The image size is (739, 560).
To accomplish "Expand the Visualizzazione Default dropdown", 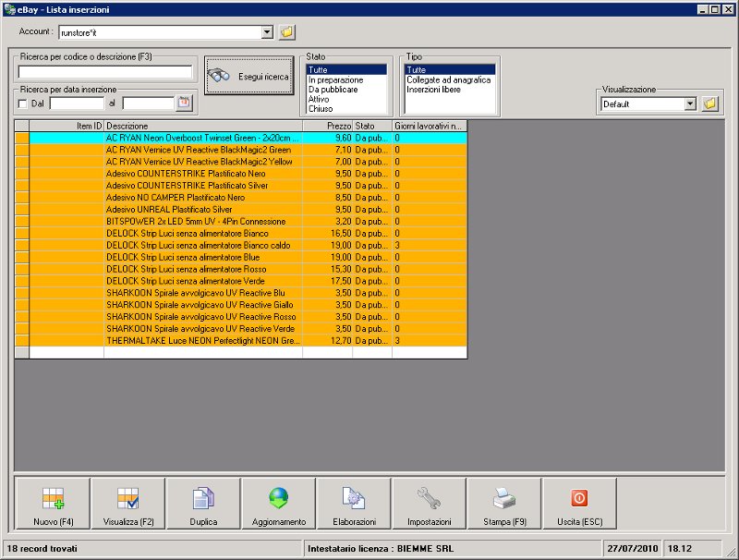I will point(690,103).
